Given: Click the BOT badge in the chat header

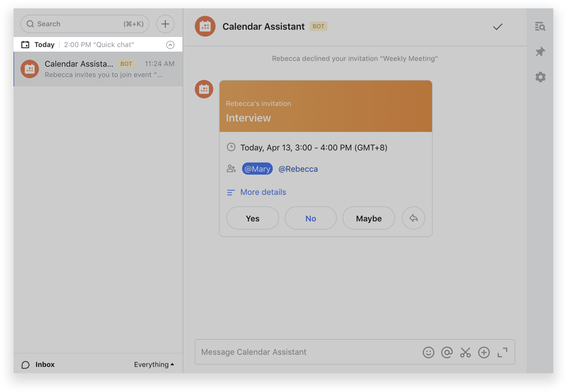Looking at the screenshot, I should pyautogui.click(x=318, y=27).
